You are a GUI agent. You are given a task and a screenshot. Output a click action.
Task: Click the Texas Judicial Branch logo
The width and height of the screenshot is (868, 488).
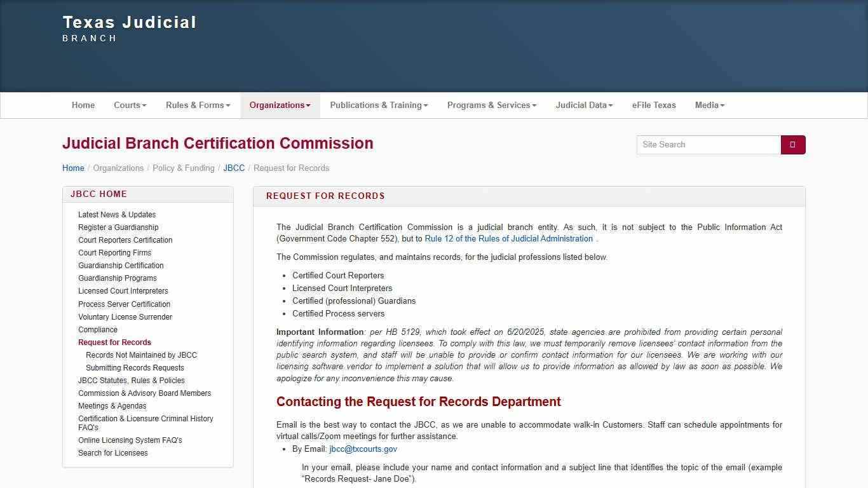click(x=130, y=29)
